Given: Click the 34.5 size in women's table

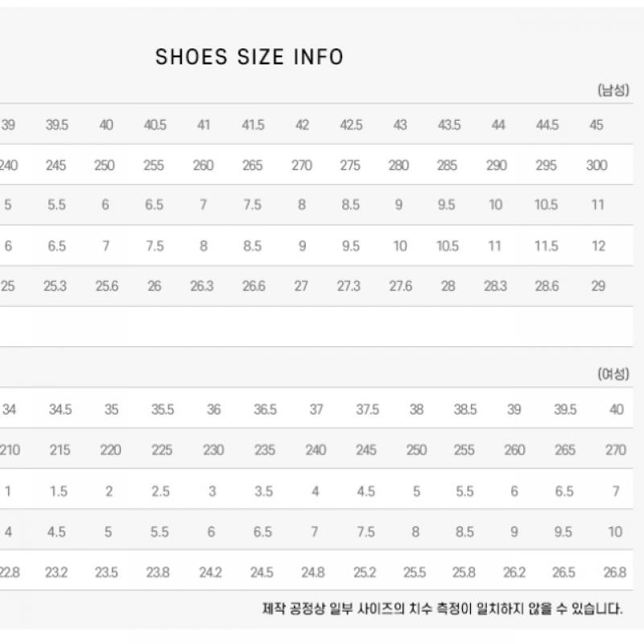Looking at the screenshot, I should coord(60,410).
